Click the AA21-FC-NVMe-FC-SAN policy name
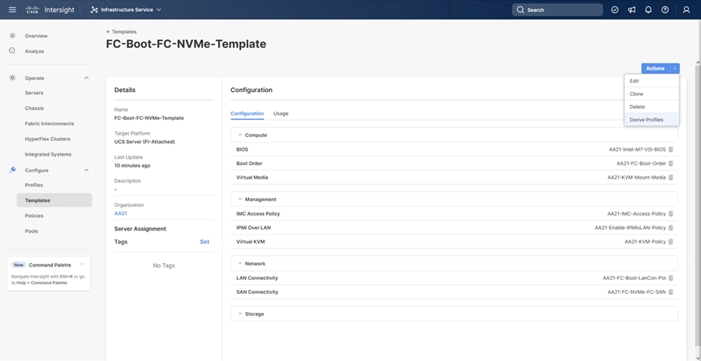 637,292
